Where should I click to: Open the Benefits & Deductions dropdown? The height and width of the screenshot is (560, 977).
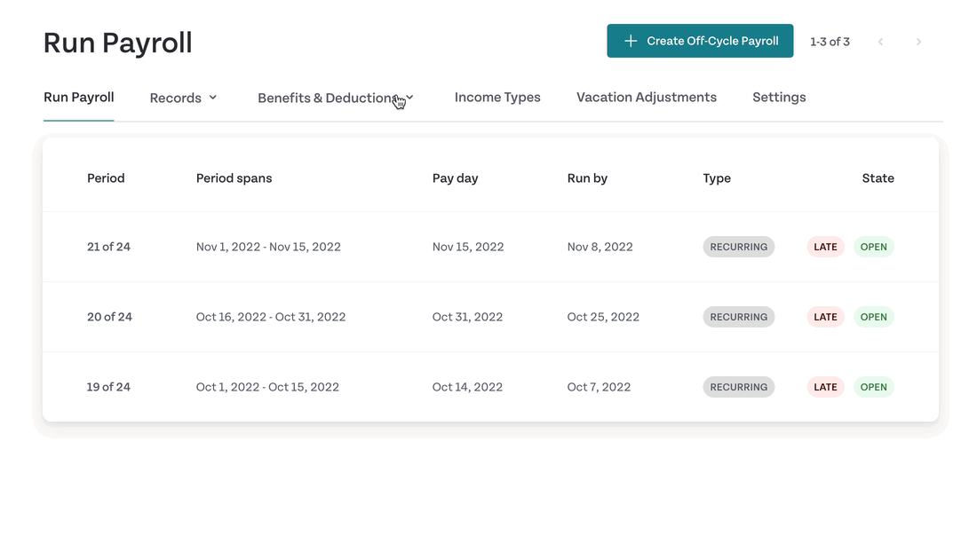(335, 98)
